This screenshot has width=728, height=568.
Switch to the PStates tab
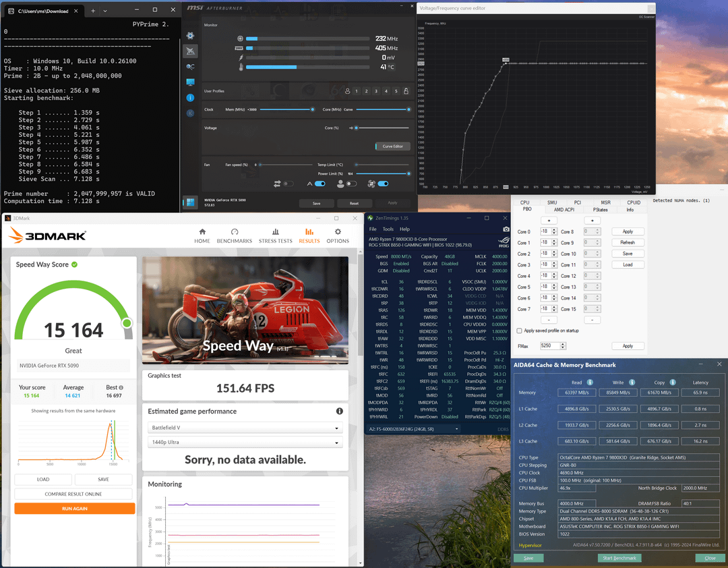coord(601,210)
